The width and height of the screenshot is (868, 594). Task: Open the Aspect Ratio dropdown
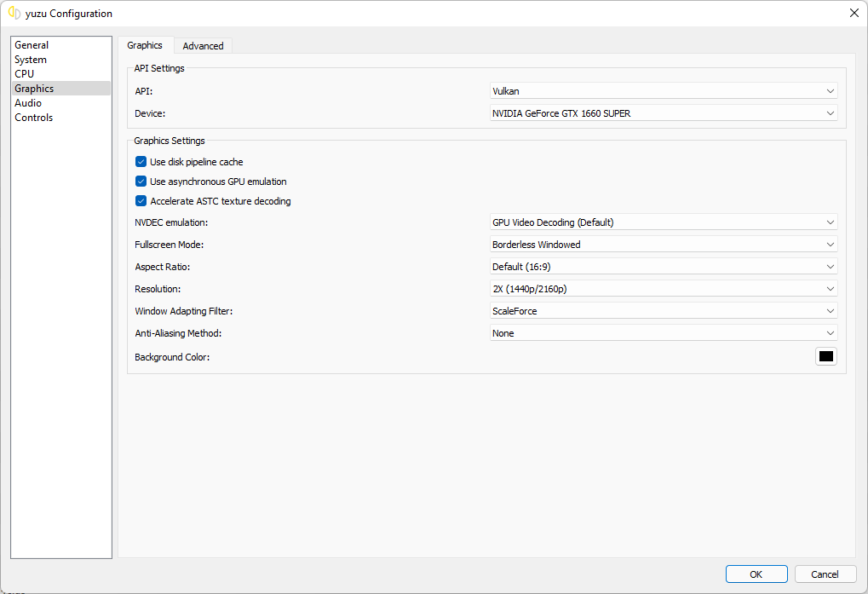[x=663, y=267]
